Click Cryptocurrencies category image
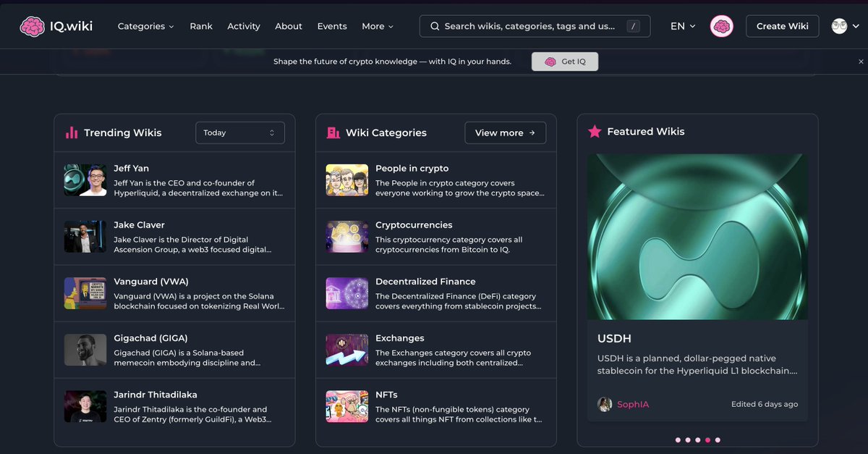This screenshot has height=454, width=868. pos(347,236)
